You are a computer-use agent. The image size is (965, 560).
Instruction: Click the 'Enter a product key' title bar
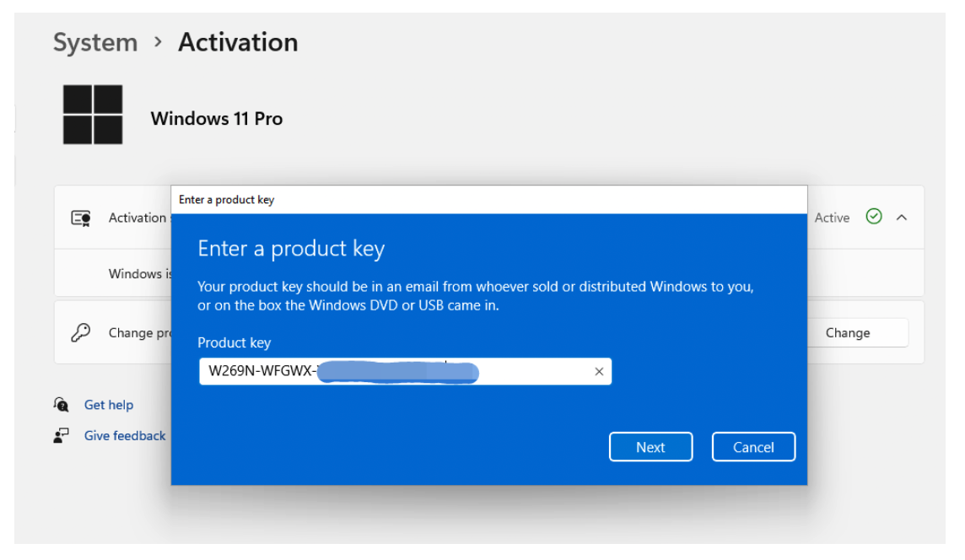click(489, 200)
